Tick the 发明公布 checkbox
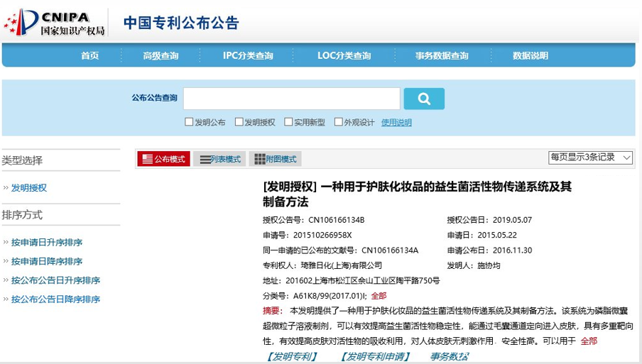Viewport: 642px width, 364px height. tap(189, 122)
